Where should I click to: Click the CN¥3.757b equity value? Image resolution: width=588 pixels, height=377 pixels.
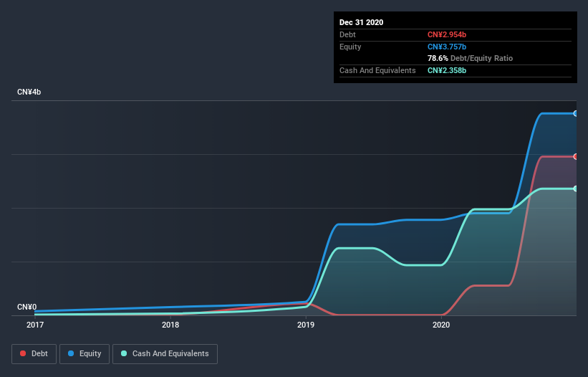[x=447, y=47]
